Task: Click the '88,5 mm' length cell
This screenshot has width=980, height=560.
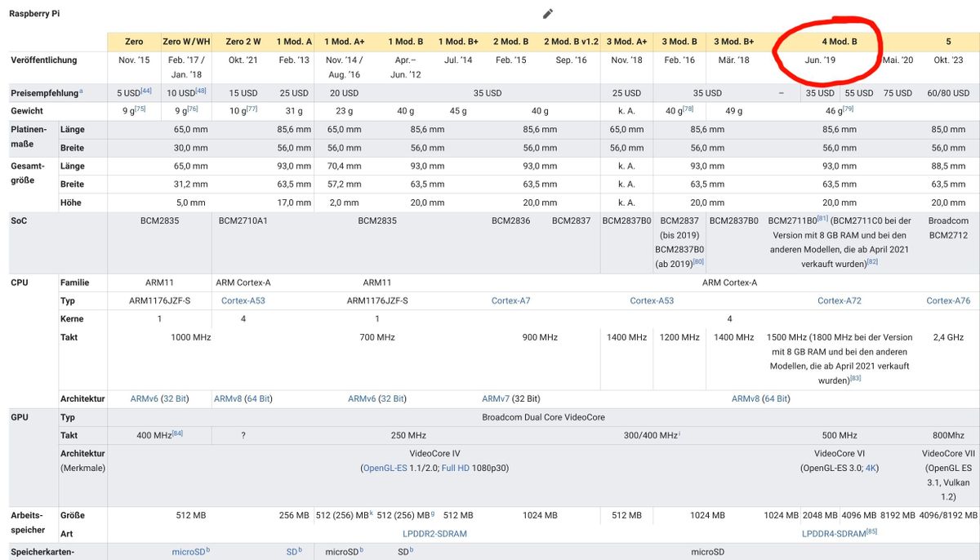Action: pos(948,166)
